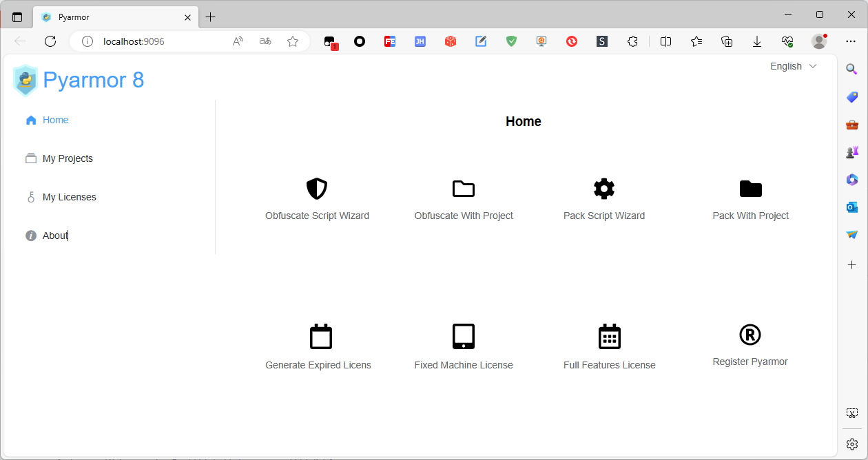Open the browser profile avatar icon
This screenshot has height=460, width=868.
pyautogui.click(x=819, y=41)
